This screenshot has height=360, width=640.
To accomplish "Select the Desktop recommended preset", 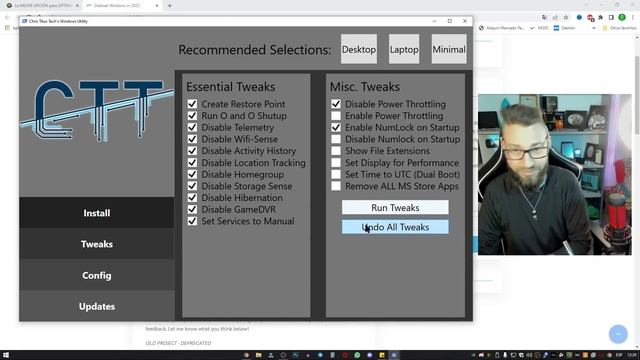I will point(359,49).
